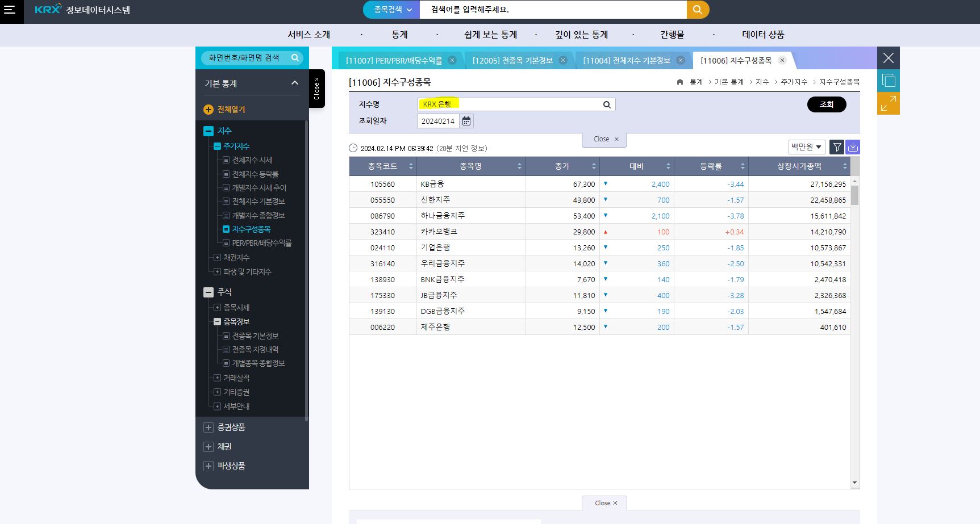
Task: Open 전체지수 등락률 in the sidebar
Action: click(255, 174)
